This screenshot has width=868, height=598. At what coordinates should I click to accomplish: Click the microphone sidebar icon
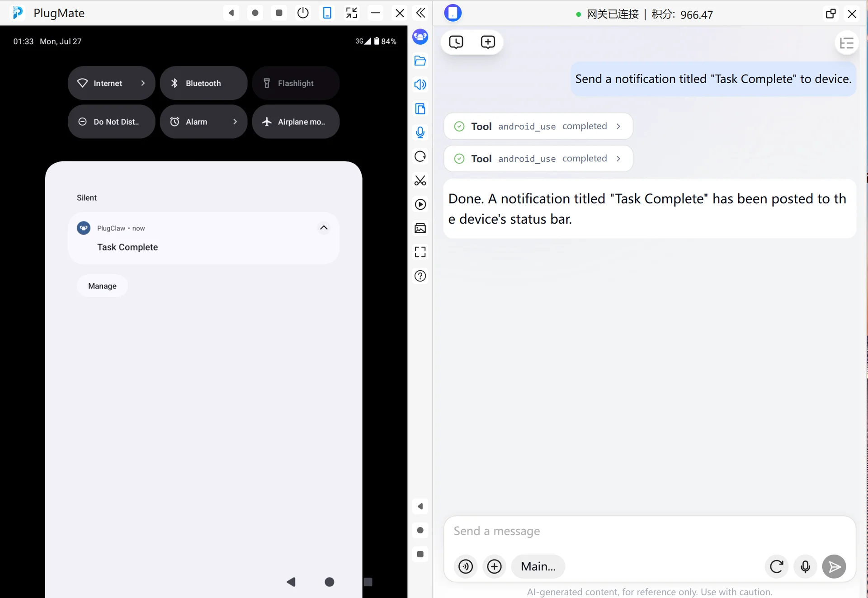420,132
